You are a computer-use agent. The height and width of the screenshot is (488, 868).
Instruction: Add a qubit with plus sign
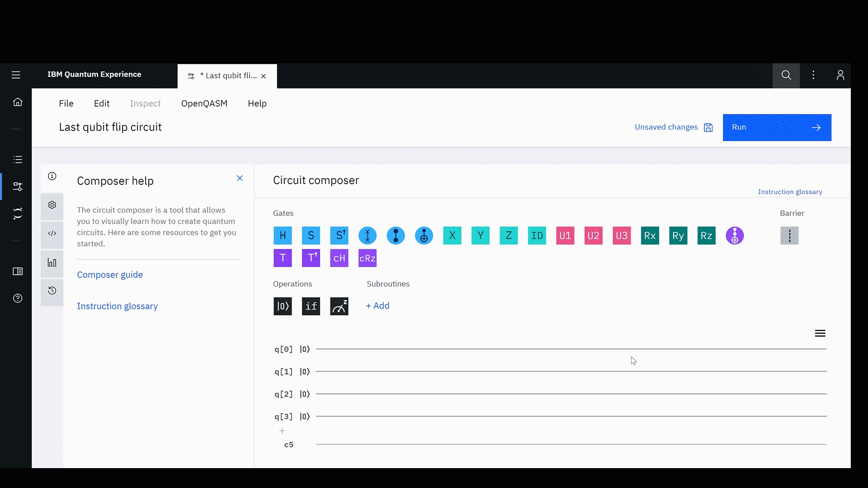click(x=282, y=431)
